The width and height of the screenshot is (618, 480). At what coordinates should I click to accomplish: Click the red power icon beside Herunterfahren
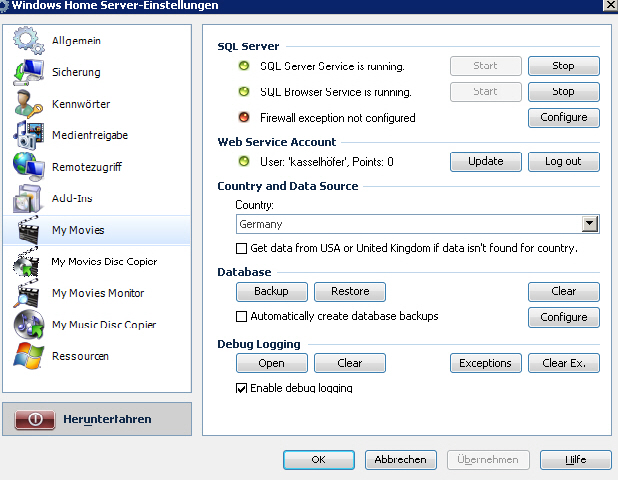[x=35, y=419]
